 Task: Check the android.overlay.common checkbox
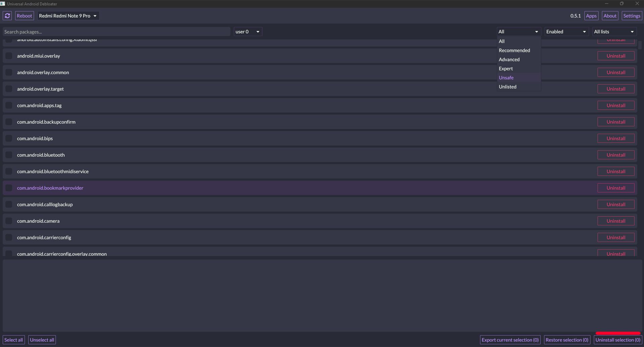pos(9,72)
